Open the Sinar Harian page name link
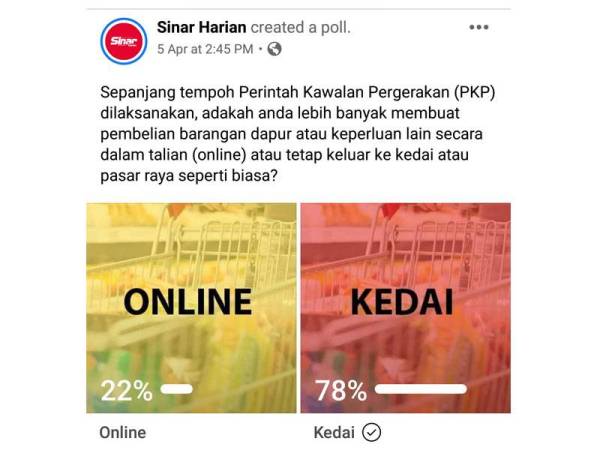The width and height of the screenshot is (600, 450). pos(202,27)
